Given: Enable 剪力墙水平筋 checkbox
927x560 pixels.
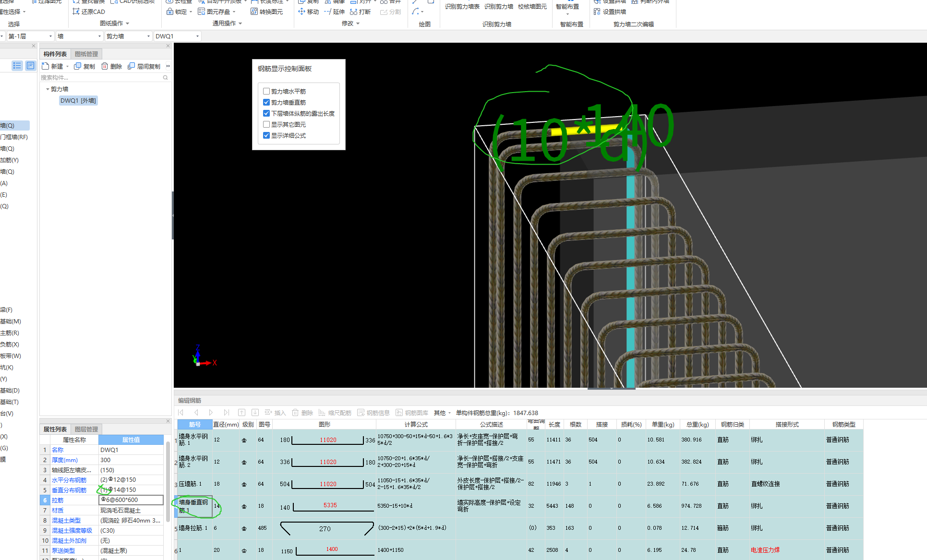Looking at the screenshot, I should click(x=266, y=91).
